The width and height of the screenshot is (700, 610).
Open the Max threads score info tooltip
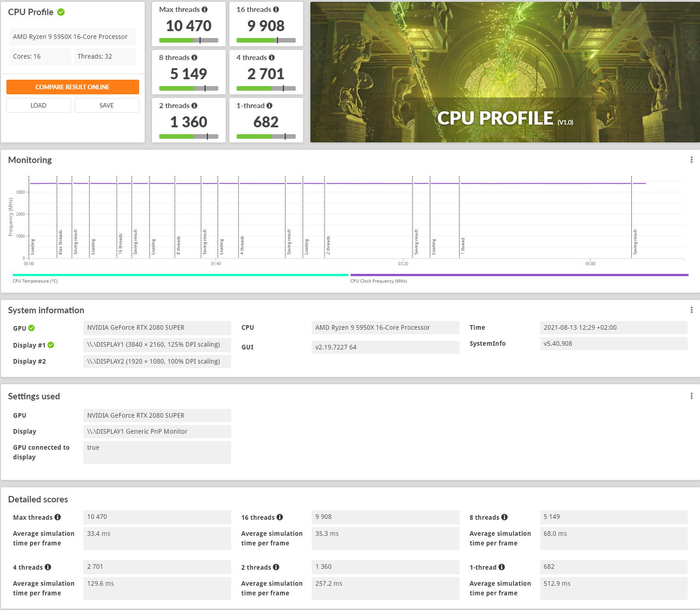point(204,9)
